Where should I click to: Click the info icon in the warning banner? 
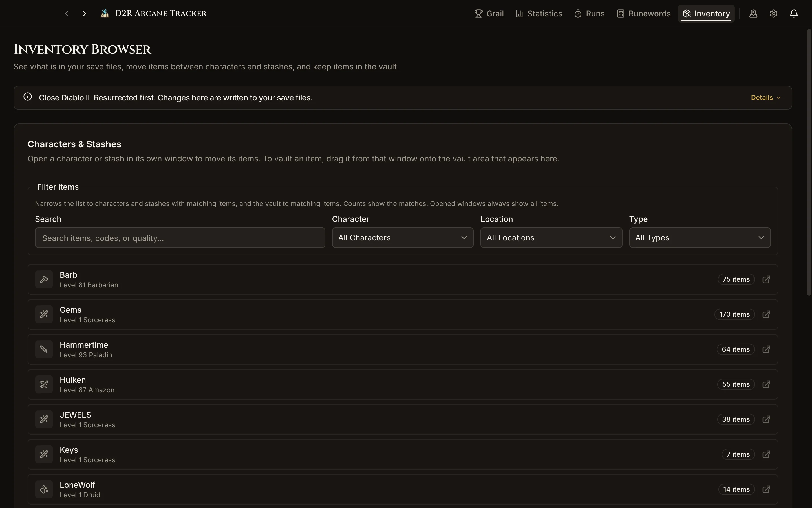coord(28,97)
